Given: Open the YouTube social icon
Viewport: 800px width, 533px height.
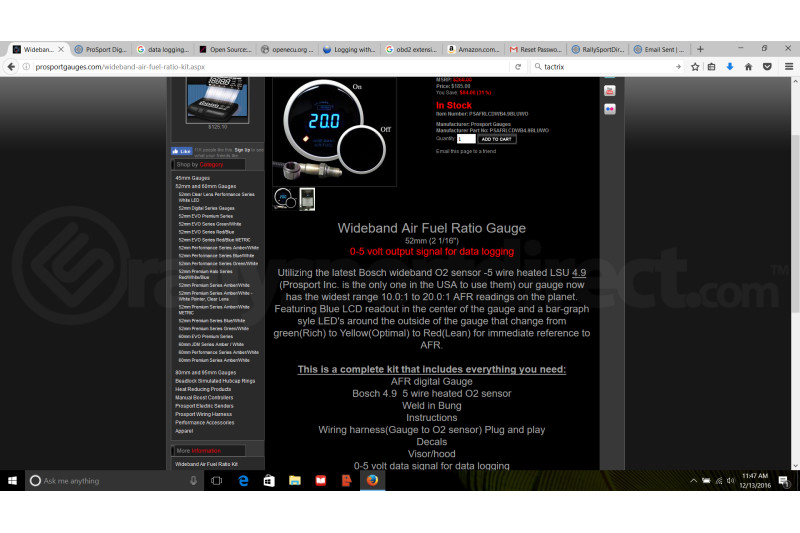Looking at the screenshot, I should [610, 91].
